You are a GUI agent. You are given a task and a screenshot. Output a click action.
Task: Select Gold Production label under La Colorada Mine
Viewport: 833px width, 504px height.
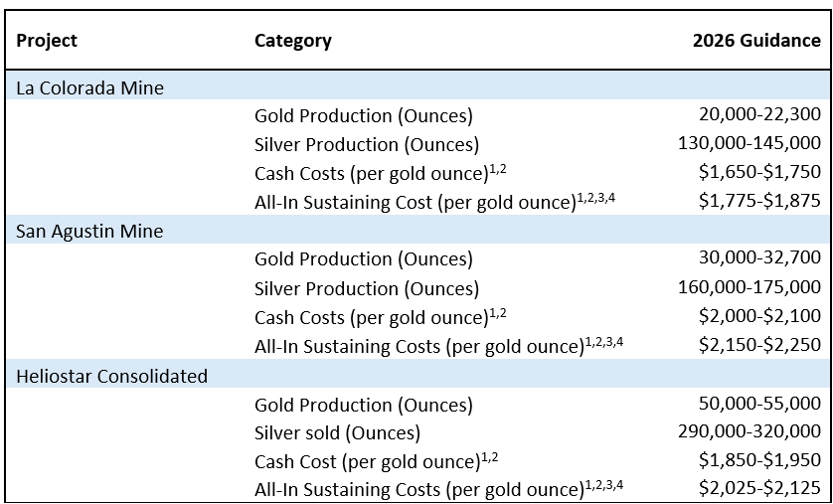363,115
